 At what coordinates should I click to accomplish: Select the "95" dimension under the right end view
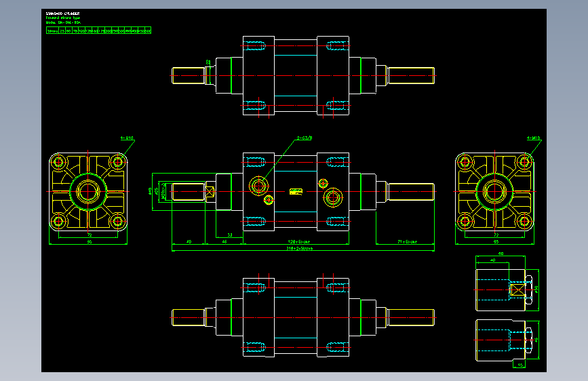[x=496, y=242]
